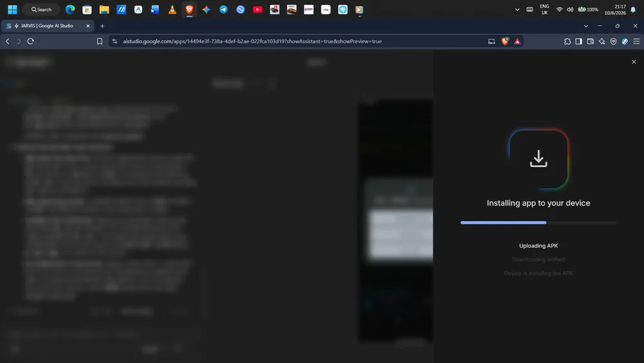Go forward to the next page

pyautogui.click(x=19, y=41)
